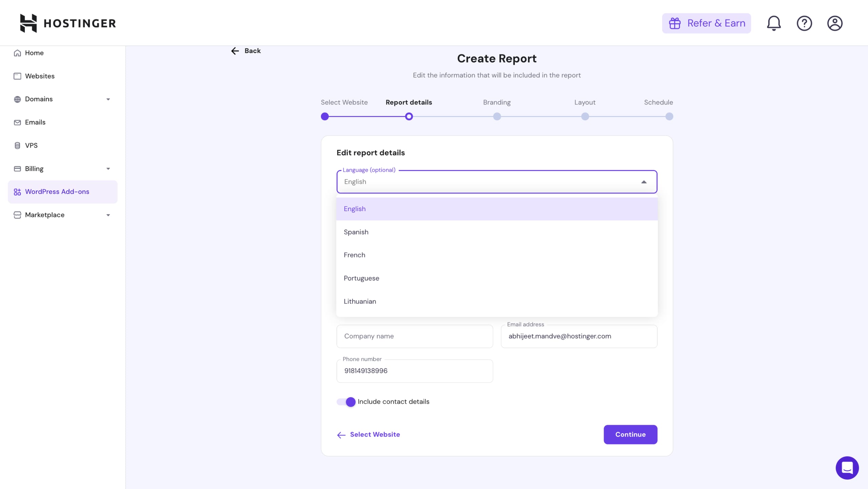Select Portuguese language option
Screen dimensions: 868x489
pyautogui.click(x=361, y=278)
